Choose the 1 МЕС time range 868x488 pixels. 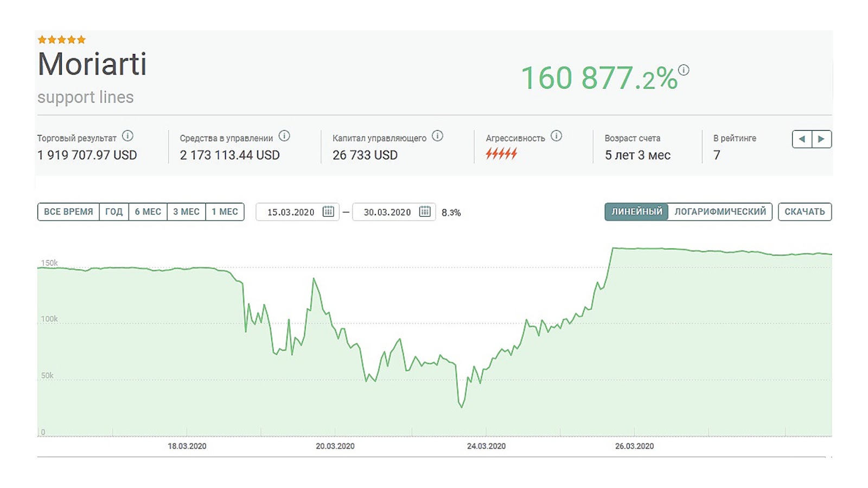(225, 211)
